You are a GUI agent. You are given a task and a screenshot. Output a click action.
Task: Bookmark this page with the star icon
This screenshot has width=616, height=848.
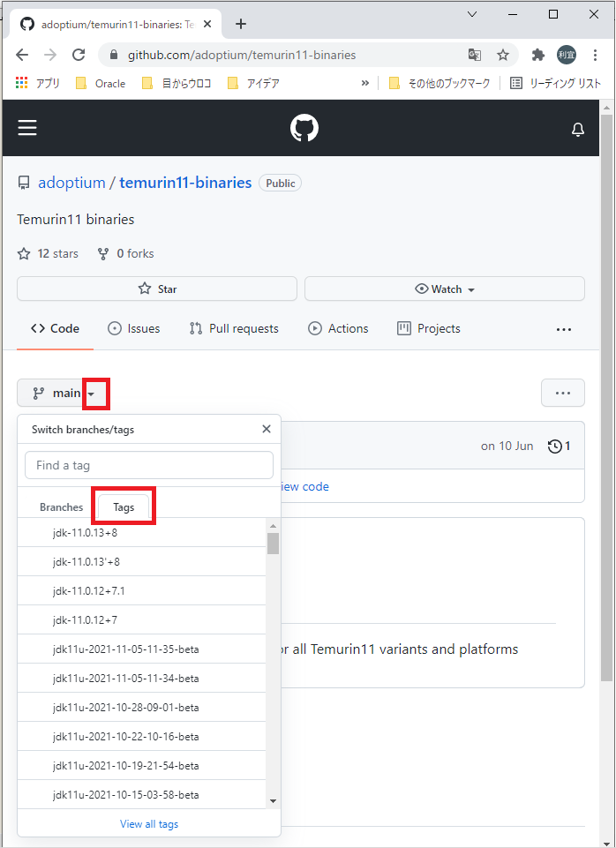point(503,55)
